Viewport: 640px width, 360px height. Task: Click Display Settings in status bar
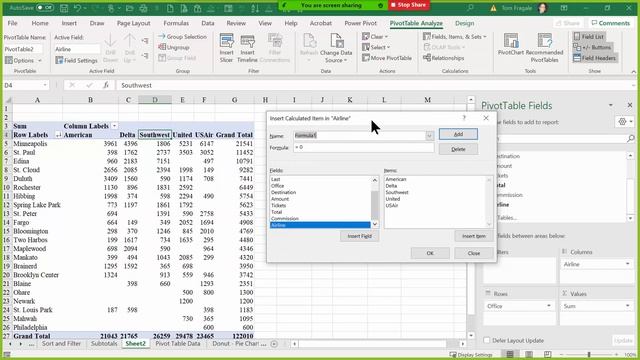471,355
